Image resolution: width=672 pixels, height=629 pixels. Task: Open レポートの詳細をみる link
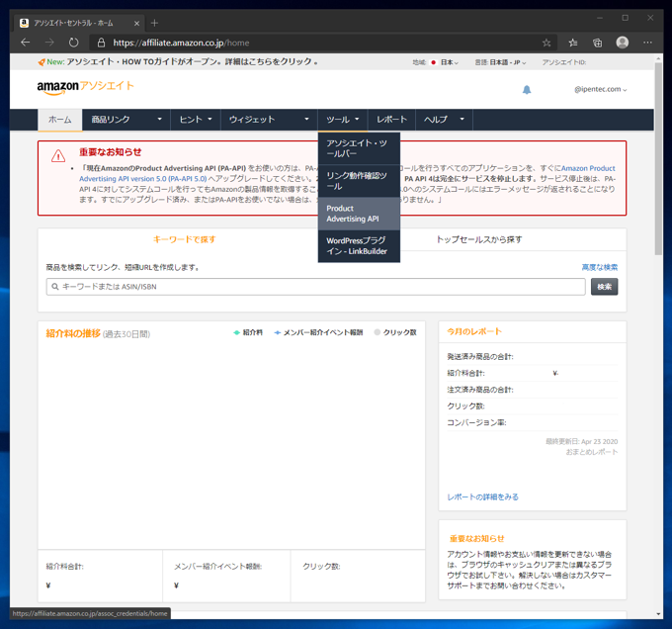(482, 496)
